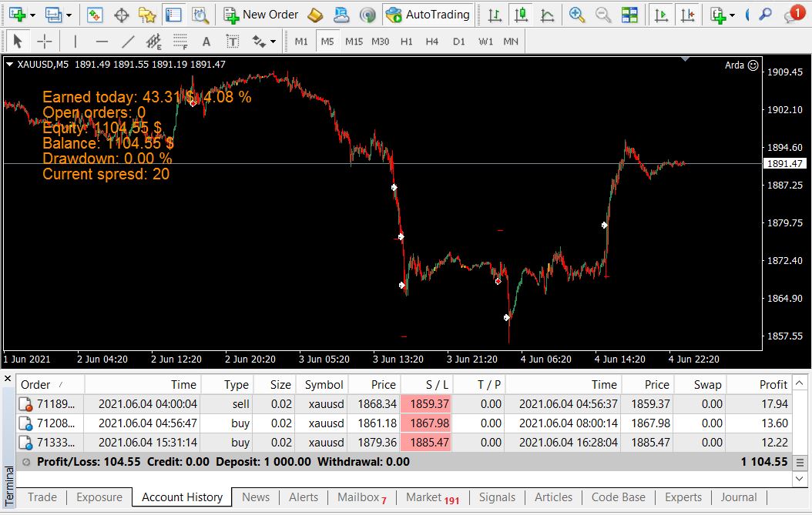This screenshot has width=812, height=515.
Task: Pick the trendline drawing tool
Action: pyautogui.click(x=127, y=42)
